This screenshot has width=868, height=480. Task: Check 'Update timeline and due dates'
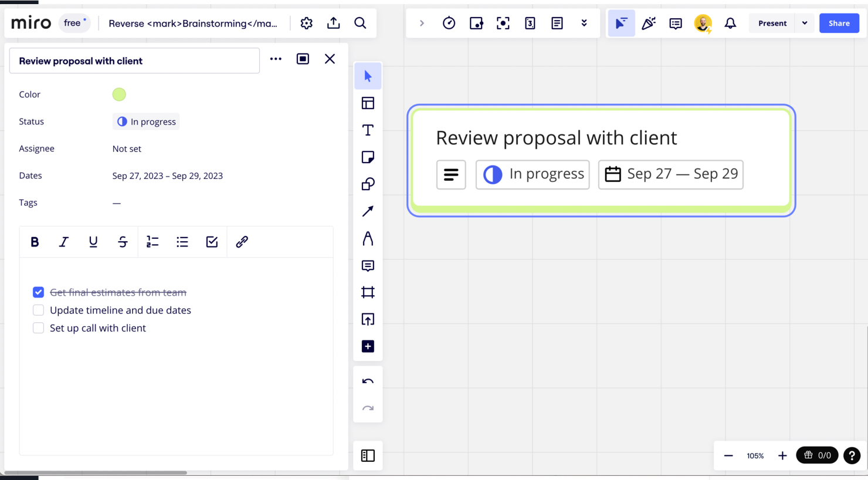point(38,310)
